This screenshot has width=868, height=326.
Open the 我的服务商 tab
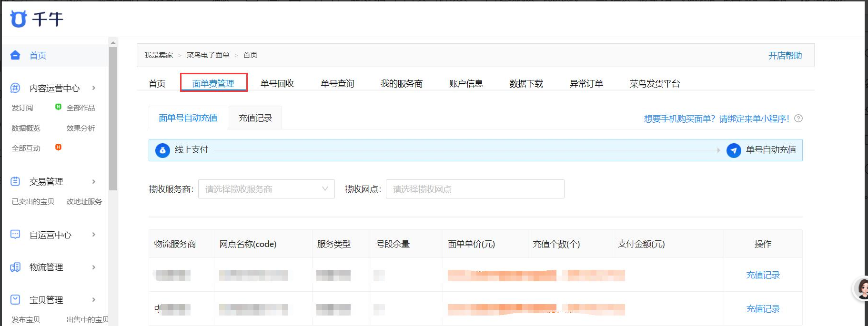pos(402,84)
